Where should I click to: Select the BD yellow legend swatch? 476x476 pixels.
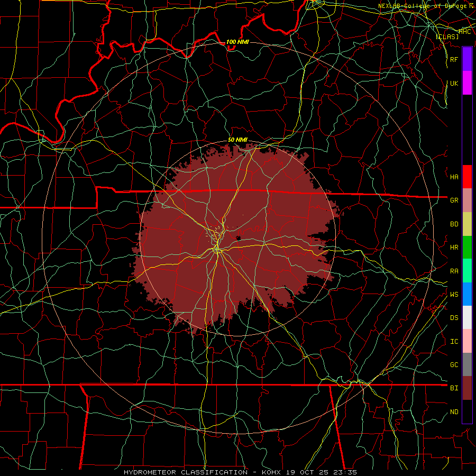pos(467,224)
